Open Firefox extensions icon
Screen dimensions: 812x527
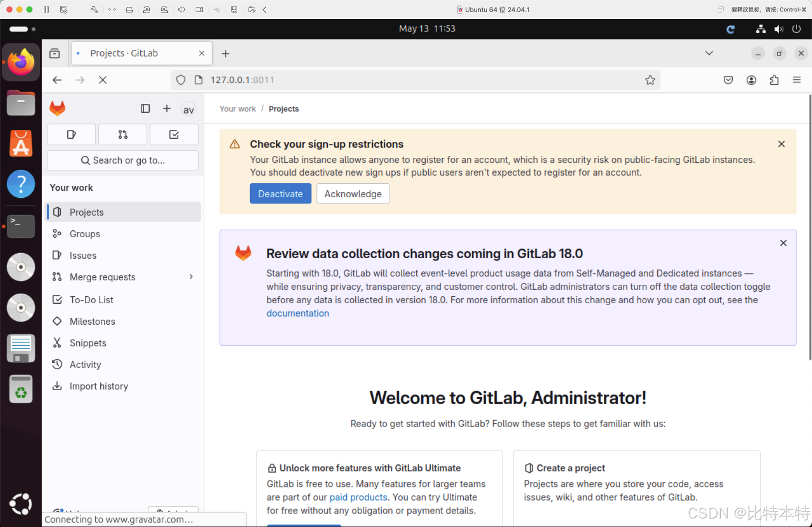(x=774, y=80)
